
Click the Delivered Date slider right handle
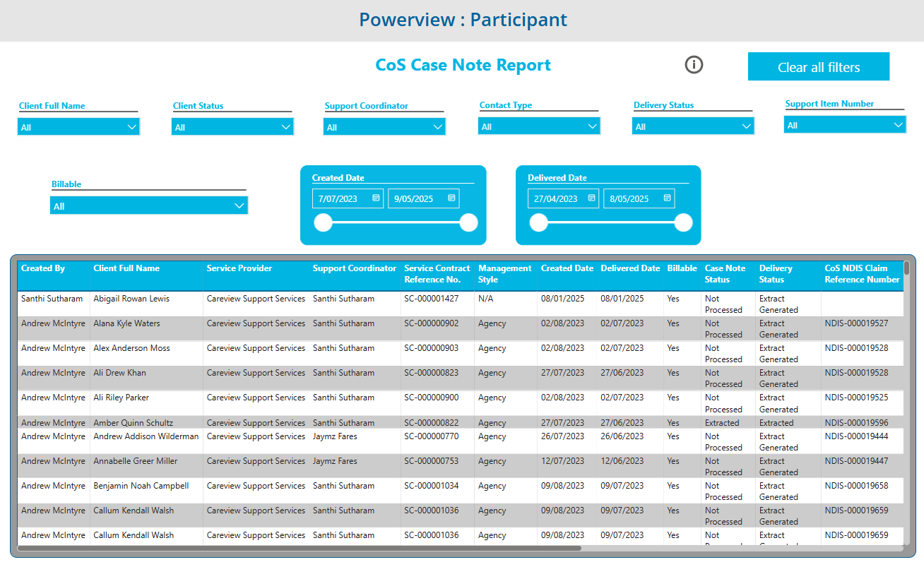coord(683,223)
